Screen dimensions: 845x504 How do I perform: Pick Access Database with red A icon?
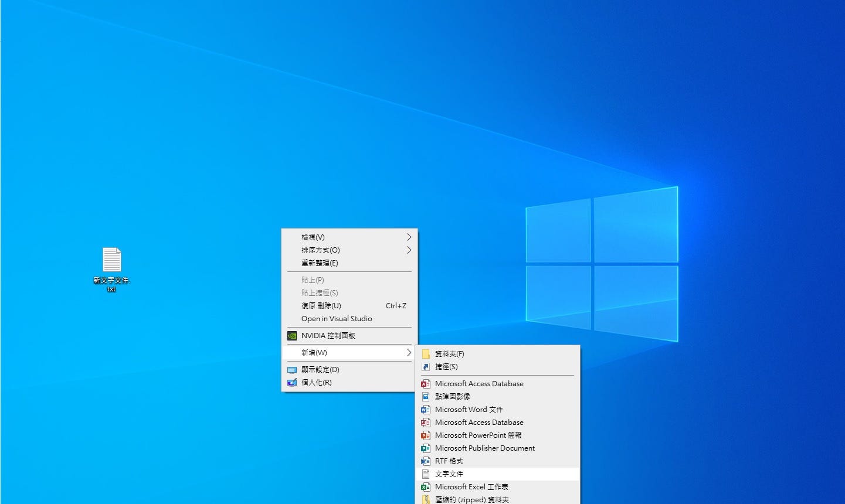(498, 384)
